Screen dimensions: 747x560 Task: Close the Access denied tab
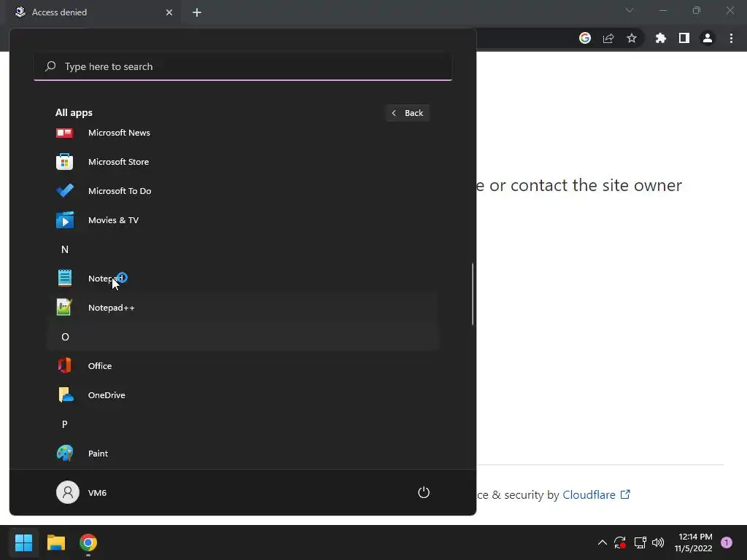(x=169, y=12)
